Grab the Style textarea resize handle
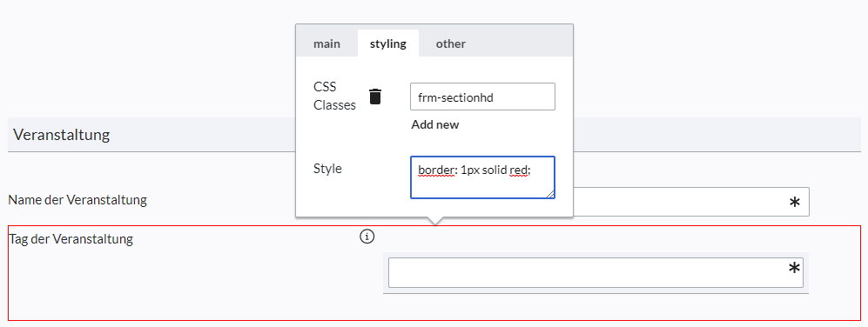The height and width of the screenshot is (327, 868). pyautogui.click(x=550, y=194)
